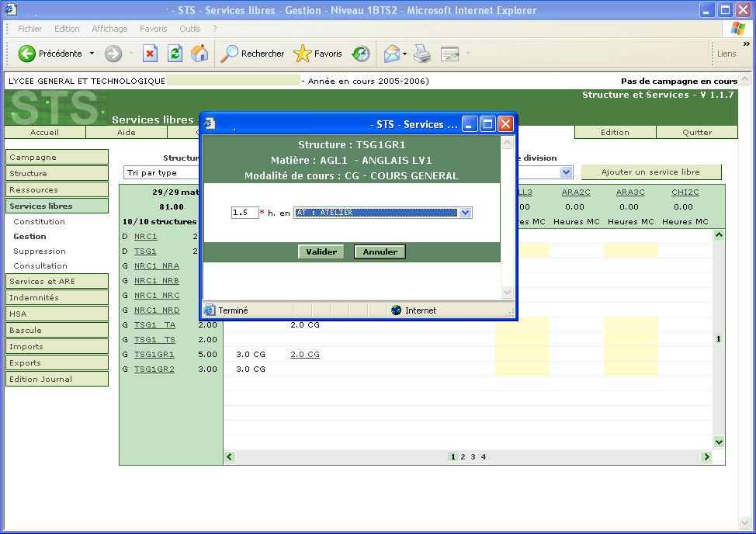Click the Aide tab
Viewport: 756px width, 534px height.
(127, 133)
